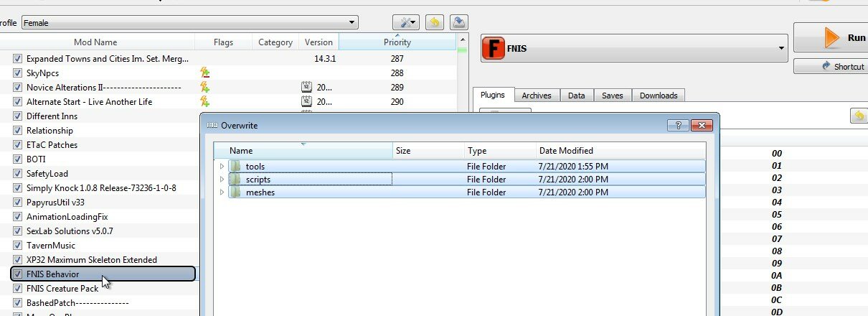Toggle Alternate Start - Live Another Life checkbox

click(x=17, y=101)
